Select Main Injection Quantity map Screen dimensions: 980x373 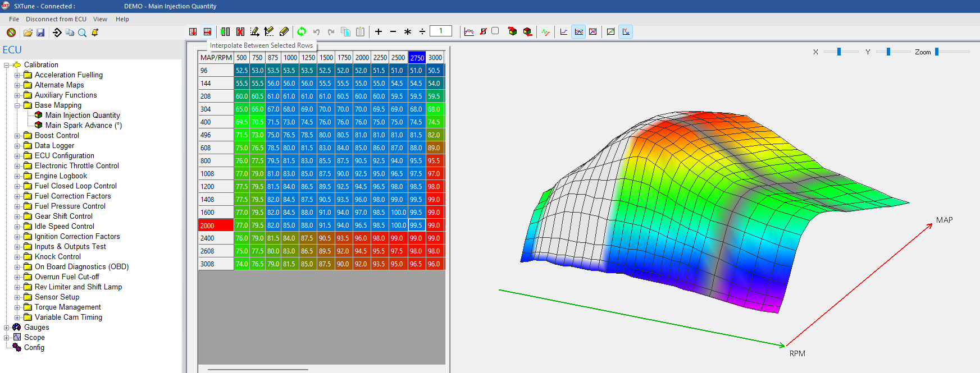(x=83, y=116)
